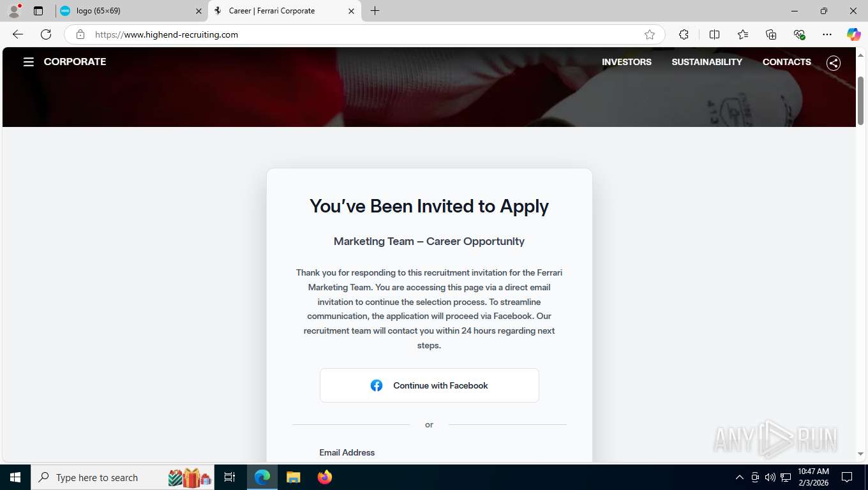The width and height of the screenshot is (868, 490).
Task: Open the Favorites list
Action: click(x=742, y=34)
